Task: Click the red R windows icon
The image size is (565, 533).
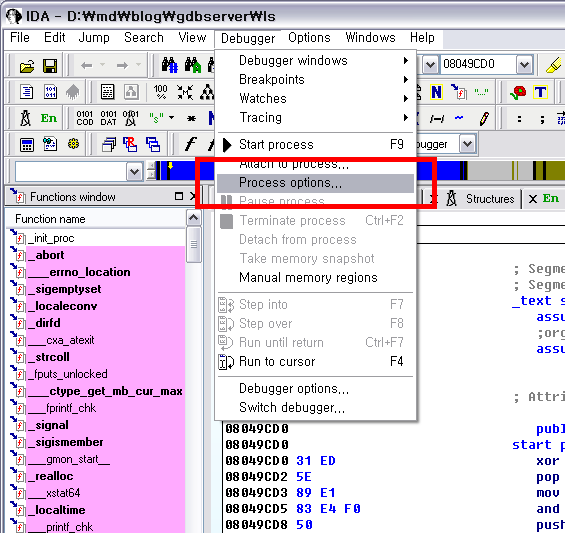Action: tap(130, 144)
